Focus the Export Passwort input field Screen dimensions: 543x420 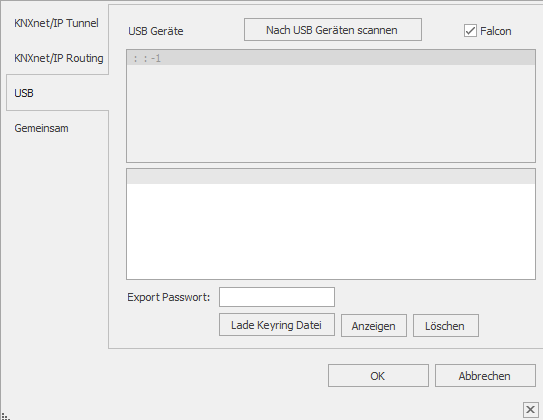pos(277,297)
